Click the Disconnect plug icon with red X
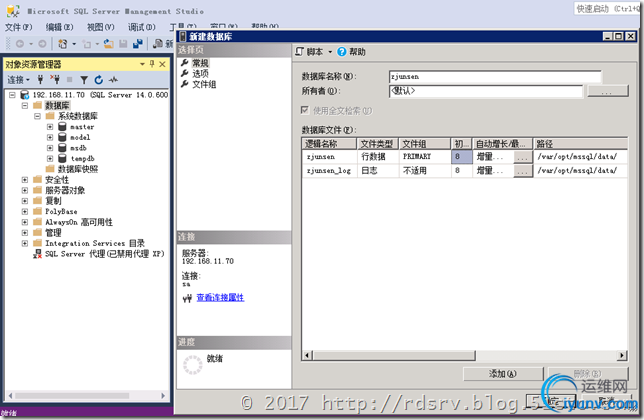 pyautogui.click(x=55, y=79)
